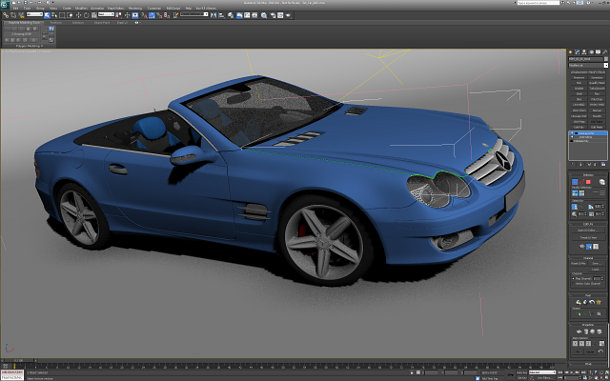This screenshot has width=610, height=381.
Task: Open the Rendering menu
Action: 135,8
